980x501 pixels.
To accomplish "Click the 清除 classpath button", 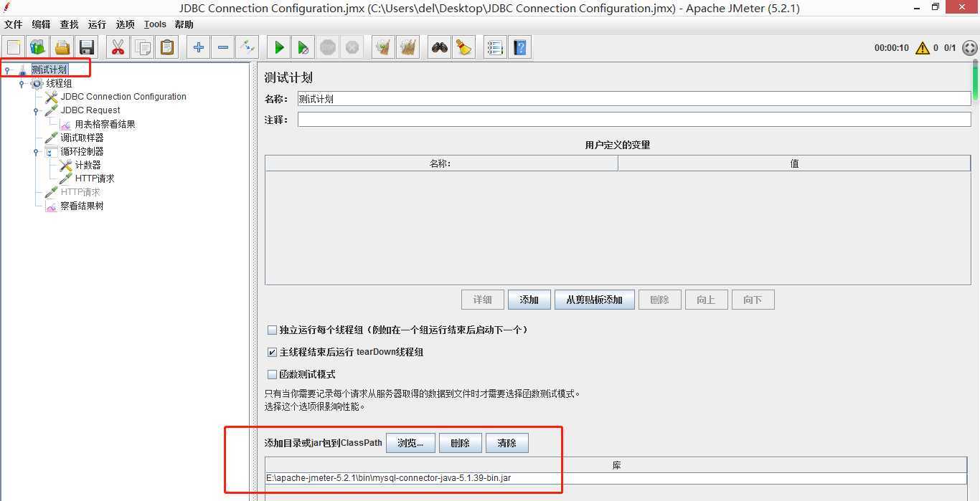I will [x=507, y=443].
